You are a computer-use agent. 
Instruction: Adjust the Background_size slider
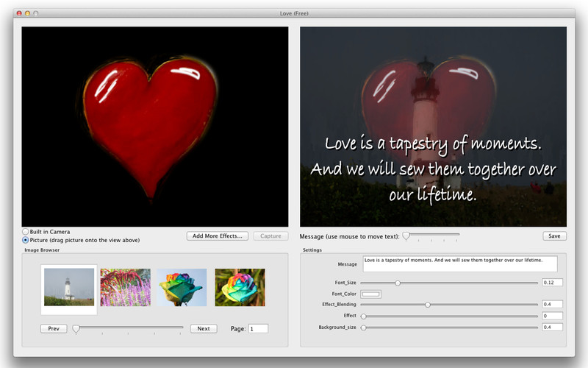pyautogui.click(x=449, y=328)
